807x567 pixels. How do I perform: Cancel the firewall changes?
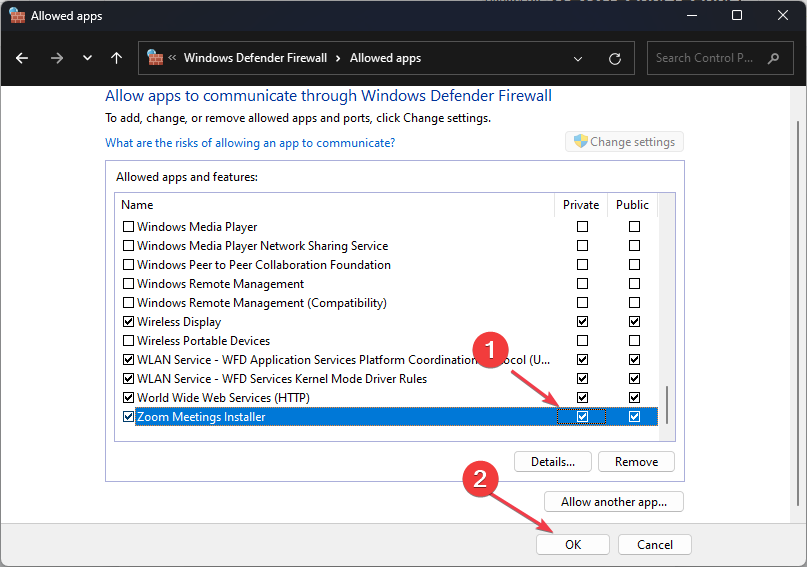coord(655,544)
